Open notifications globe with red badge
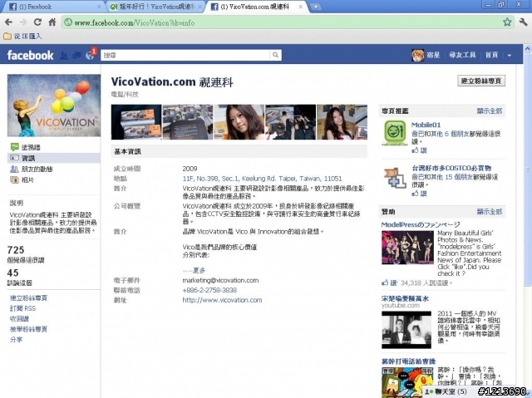 pyautogui.click(x=91, y=54)
